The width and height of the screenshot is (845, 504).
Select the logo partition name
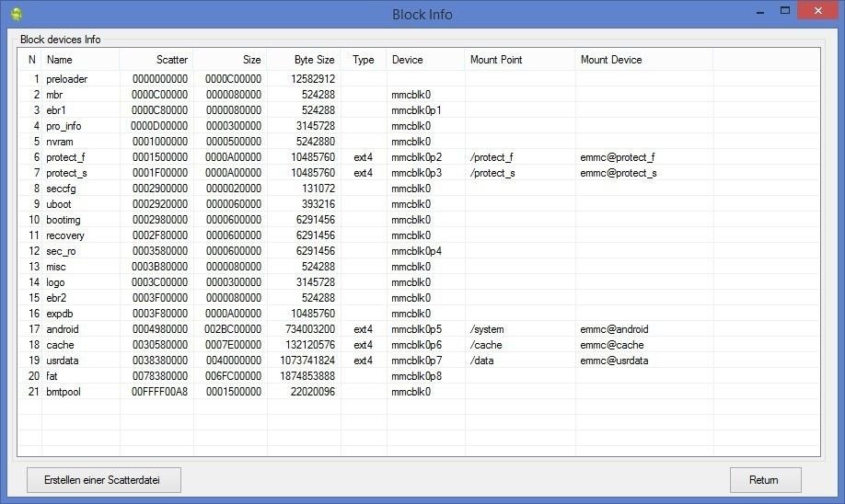(55, 282)
